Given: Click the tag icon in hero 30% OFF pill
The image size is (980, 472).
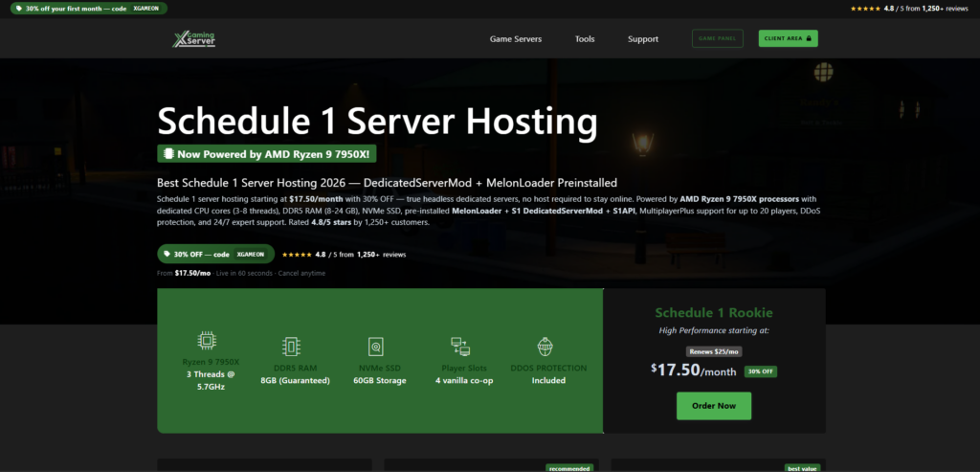Looking at the screenshot, I should pyautogui.click(x=167, y=255).
